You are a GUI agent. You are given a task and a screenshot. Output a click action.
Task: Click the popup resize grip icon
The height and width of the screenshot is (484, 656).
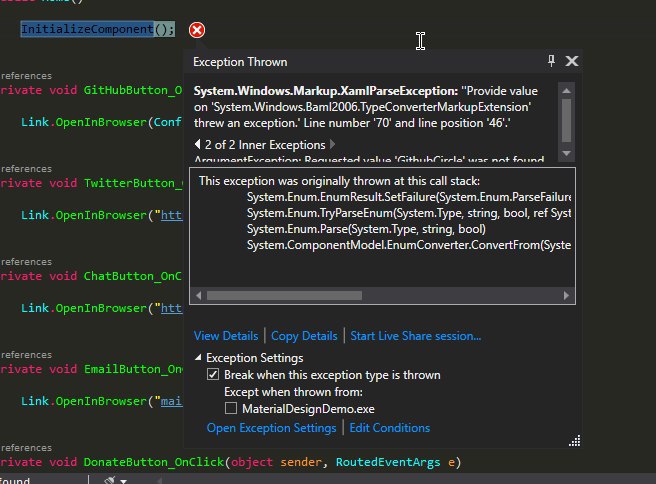click(574, 441)
